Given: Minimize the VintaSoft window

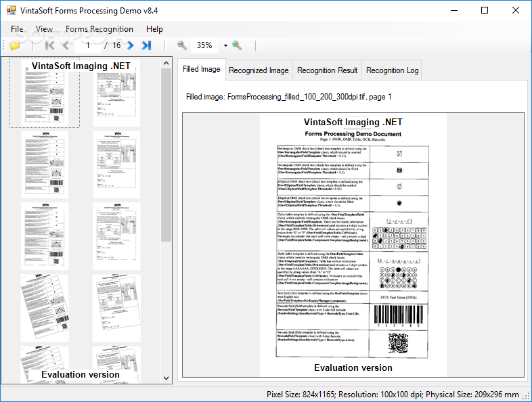Looking at the screenshot, I should click(454, 11).
